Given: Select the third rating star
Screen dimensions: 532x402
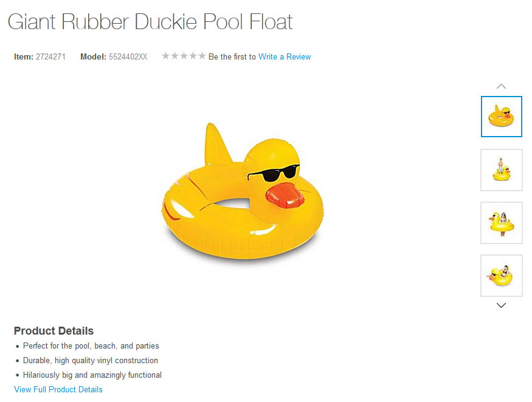Looking at the screenshot, I should [x=184, y=56].
